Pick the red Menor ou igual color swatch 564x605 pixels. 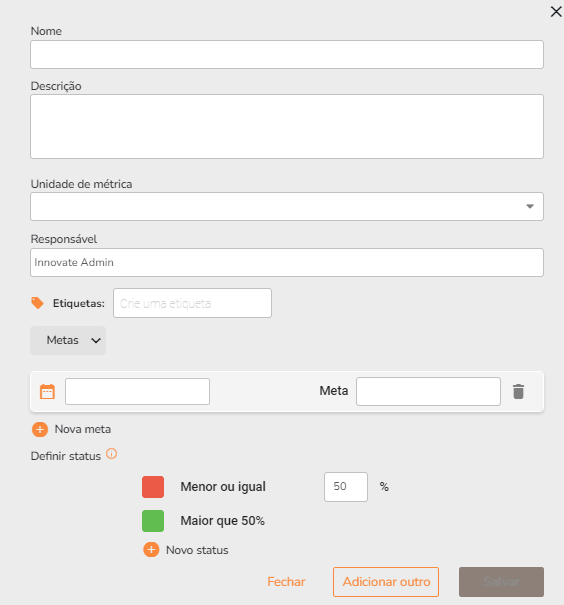pyautogui.click(x=153, y=487)
